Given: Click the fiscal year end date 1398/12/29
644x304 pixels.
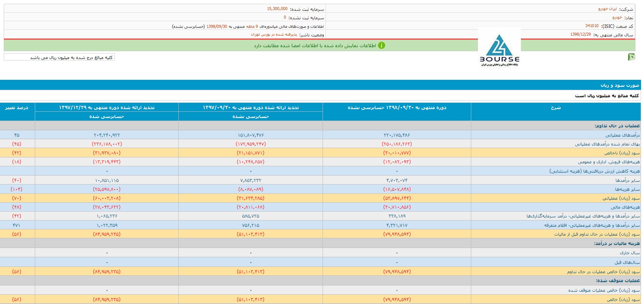Looking at the screenshot, I should coord(581,35).
